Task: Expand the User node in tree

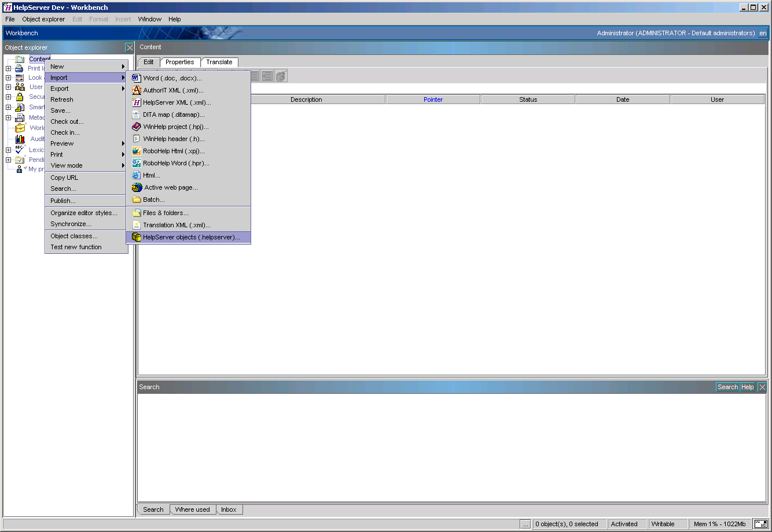Action: (x=8, y=87)
